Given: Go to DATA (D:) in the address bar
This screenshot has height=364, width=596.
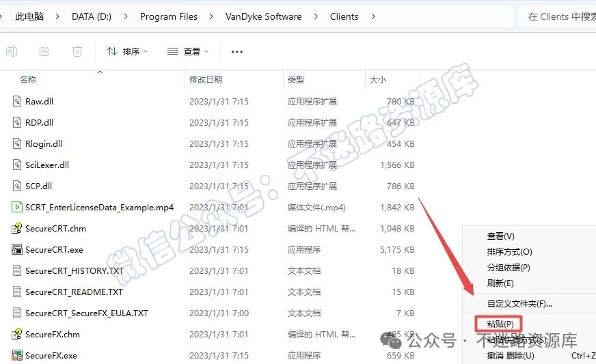Looking at the screenshot, I should coord(92,16).
